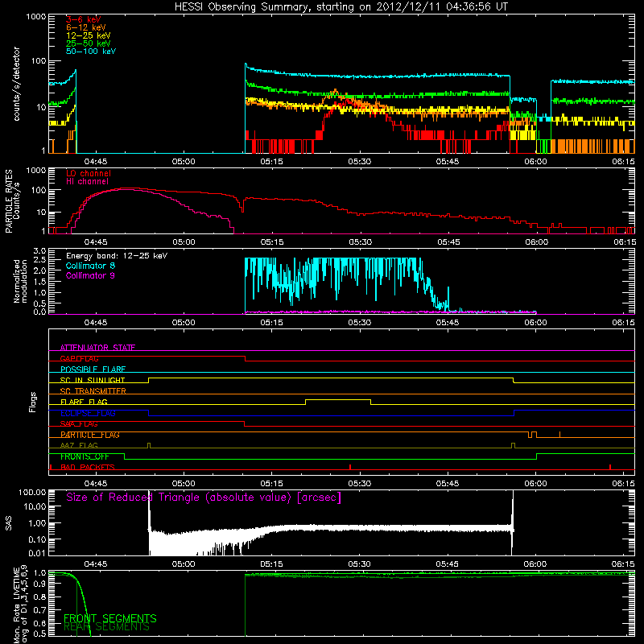Click the SC_IN_SUNLIGHT flag label

point(93,380)
